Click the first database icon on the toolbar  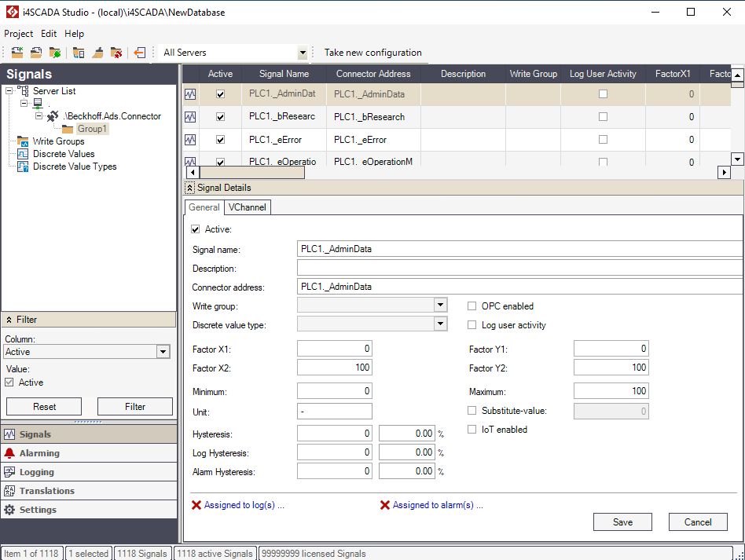pyautogui.click(x=17, y=52)
